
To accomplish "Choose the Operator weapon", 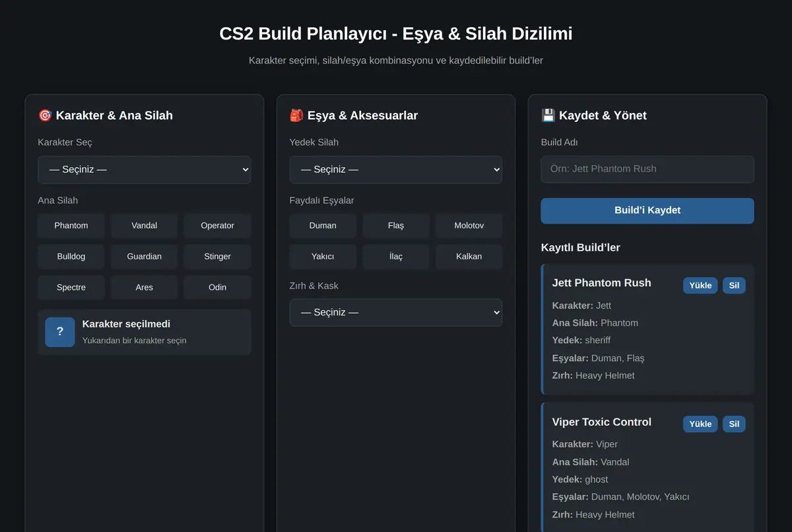I will 217,226.
